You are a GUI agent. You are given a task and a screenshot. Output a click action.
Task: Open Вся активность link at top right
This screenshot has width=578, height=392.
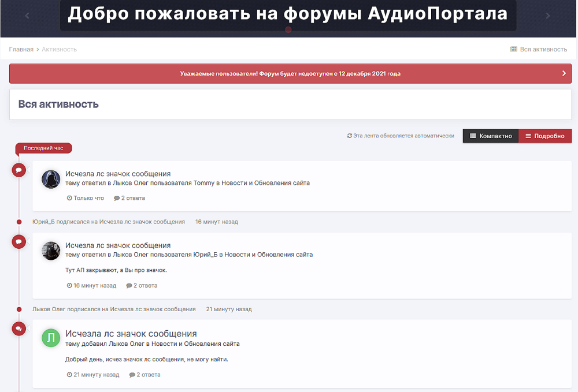[538, 50]
